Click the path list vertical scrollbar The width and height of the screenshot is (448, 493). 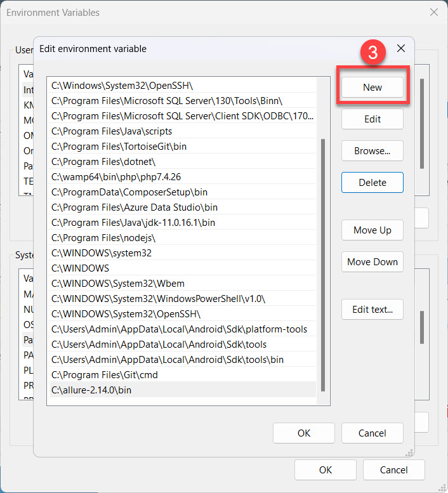coord(323,263)
